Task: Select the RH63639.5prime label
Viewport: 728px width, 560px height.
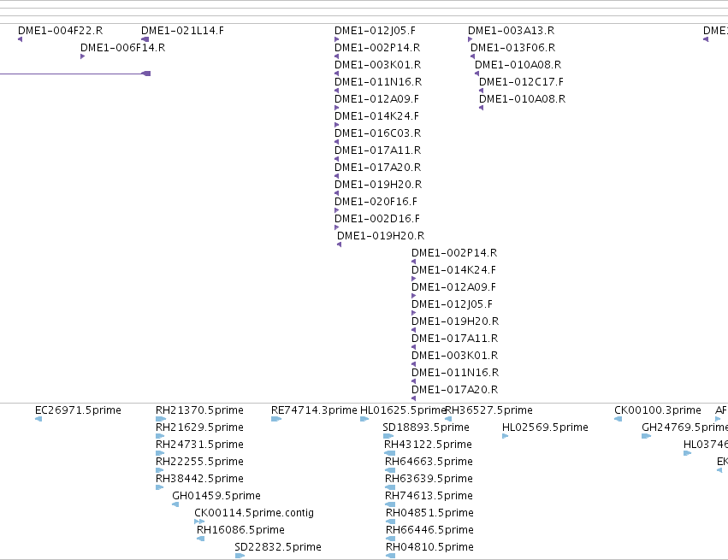Action: (x=429, y=479)
